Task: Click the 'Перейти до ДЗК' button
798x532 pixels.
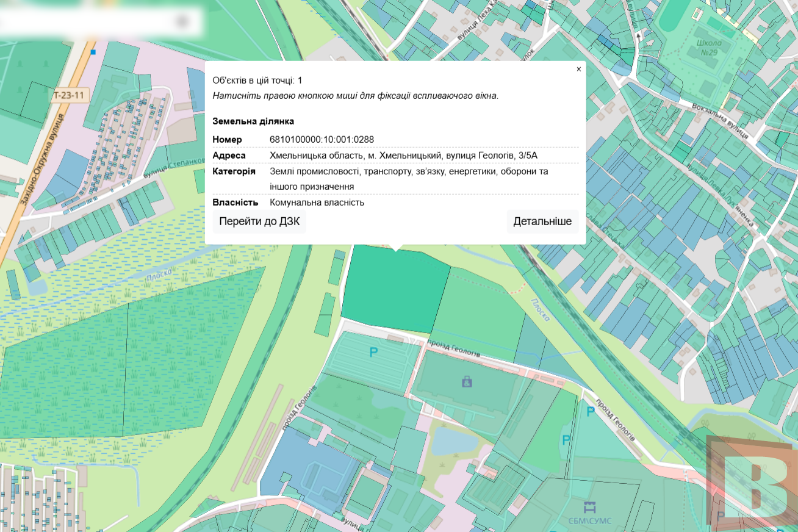Action: click(x=259, y=221)
